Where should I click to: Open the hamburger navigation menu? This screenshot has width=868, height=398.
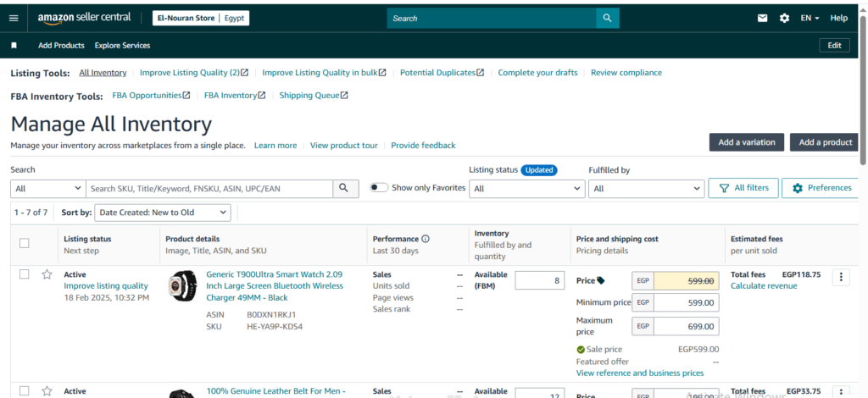[14, 19]
